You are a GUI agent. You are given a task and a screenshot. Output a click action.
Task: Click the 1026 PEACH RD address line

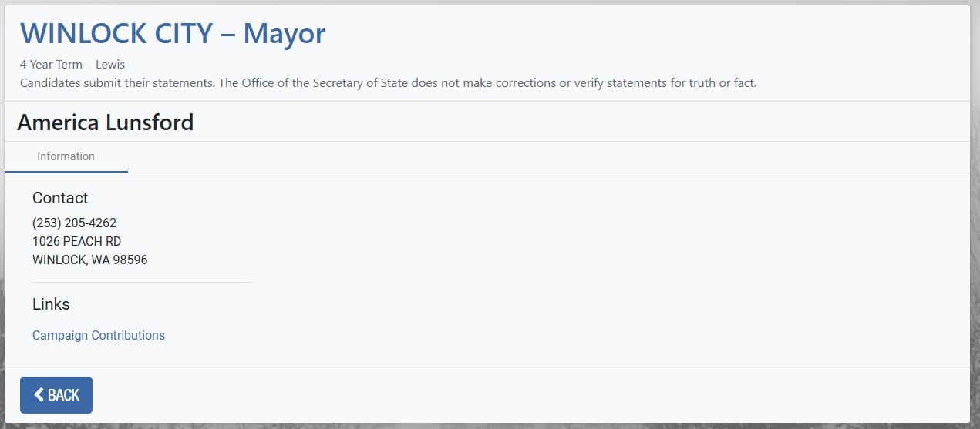tap(76, 242)
